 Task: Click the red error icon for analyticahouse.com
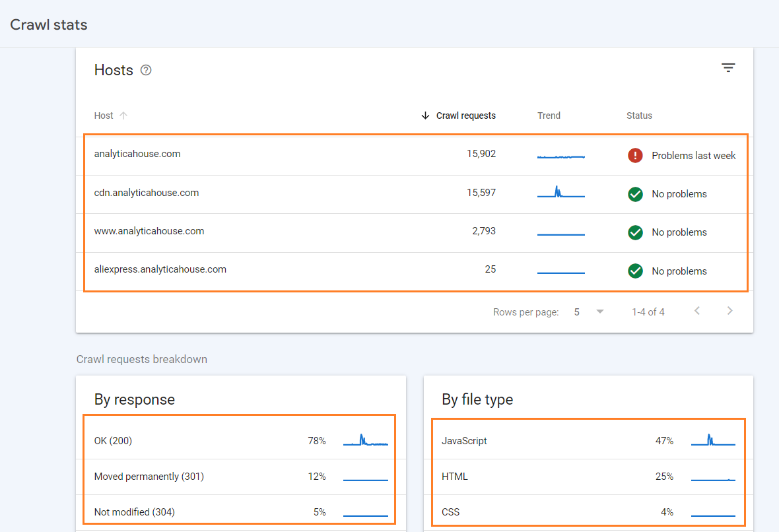(635, 156)
